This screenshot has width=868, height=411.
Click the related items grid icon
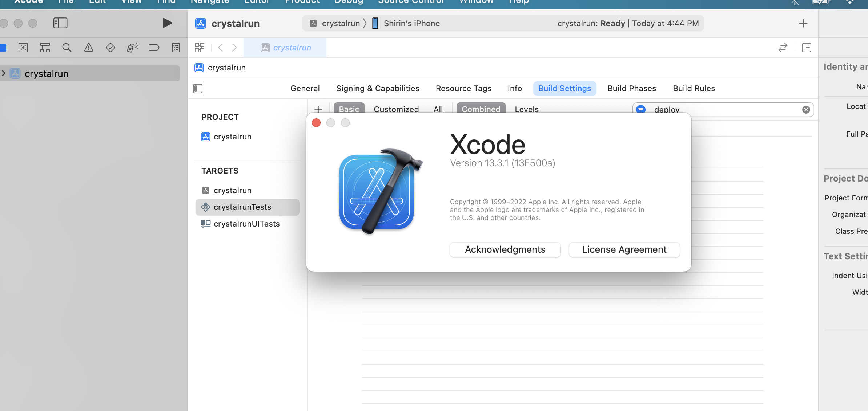click(x=200, y=48)
